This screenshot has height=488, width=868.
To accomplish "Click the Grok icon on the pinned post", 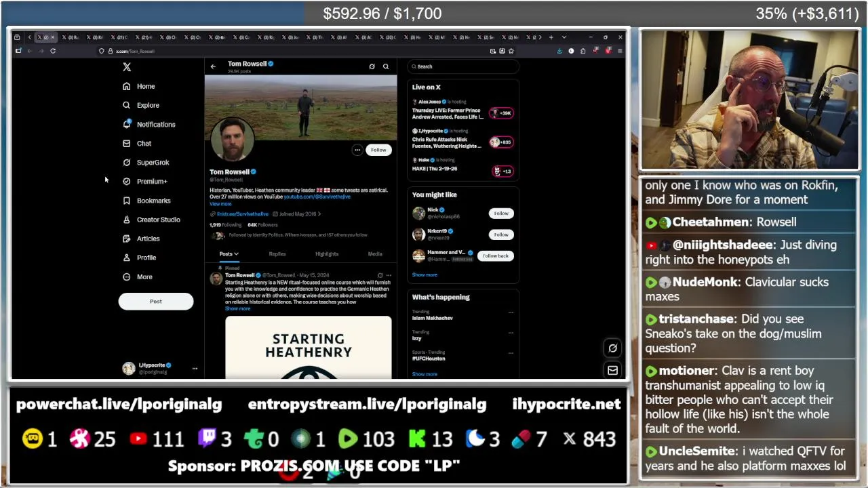I will pos(380,275).
